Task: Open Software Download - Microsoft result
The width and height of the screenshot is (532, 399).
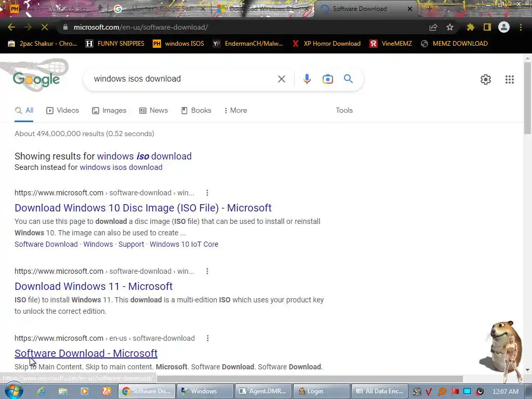Action: click(86, 353)
